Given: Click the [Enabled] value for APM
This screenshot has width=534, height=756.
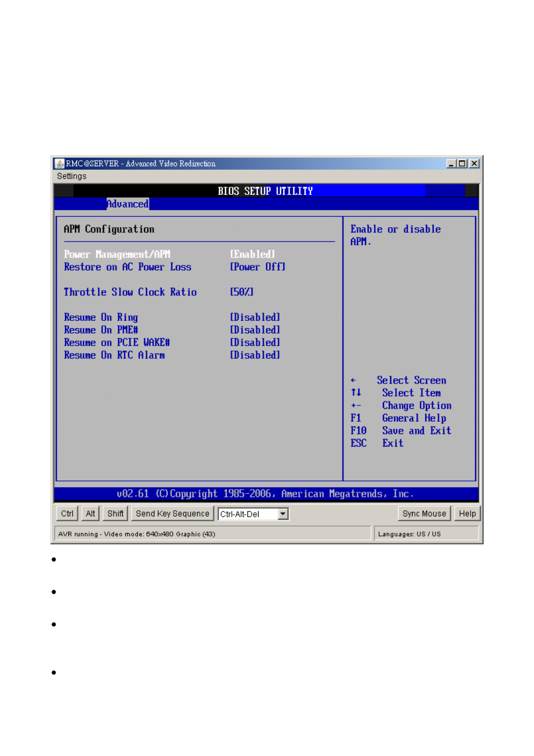Looking at the screenshot, I should (x=252, y=254).
